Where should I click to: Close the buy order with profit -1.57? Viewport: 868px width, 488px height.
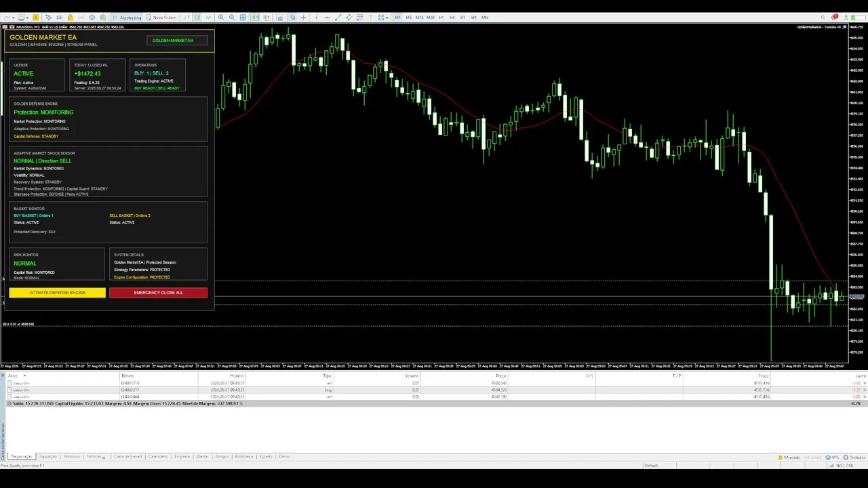point(865,390)
